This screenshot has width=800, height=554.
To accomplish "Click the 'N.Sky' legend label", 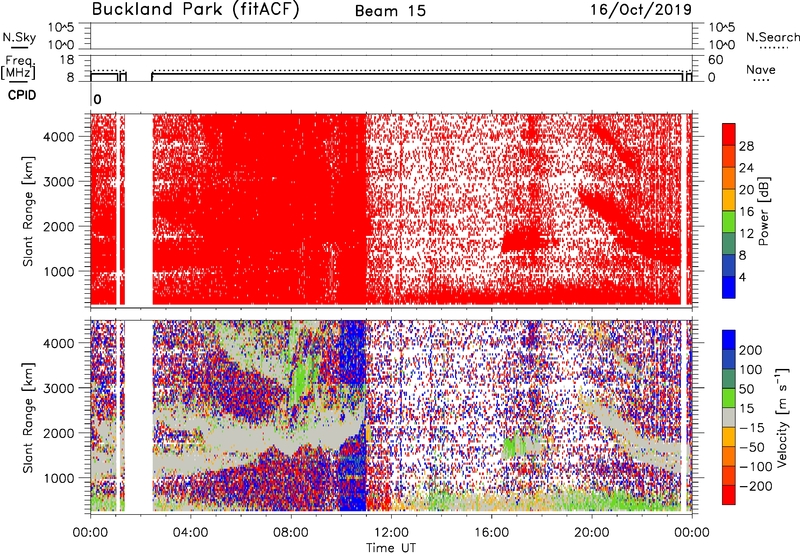I will click(x=19, y=37).
